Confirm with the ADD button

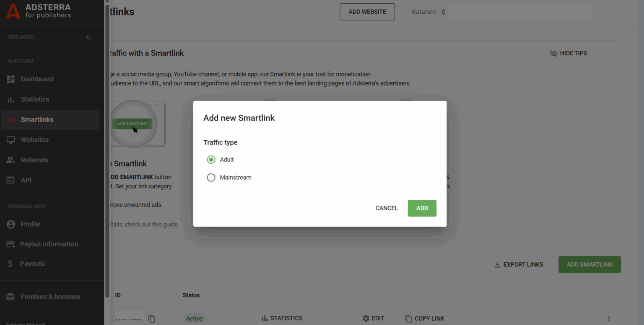pyautogui.click(x=422, y=208)
